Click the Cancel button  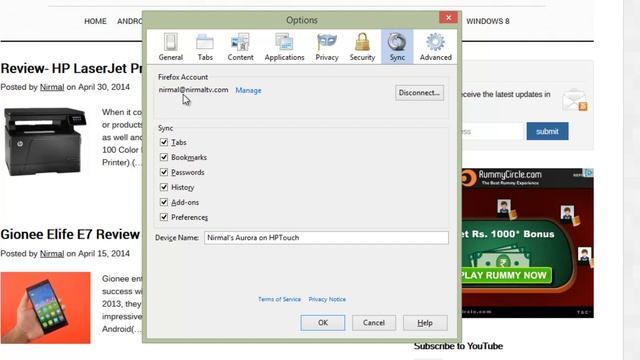click(x=374, y=322)
